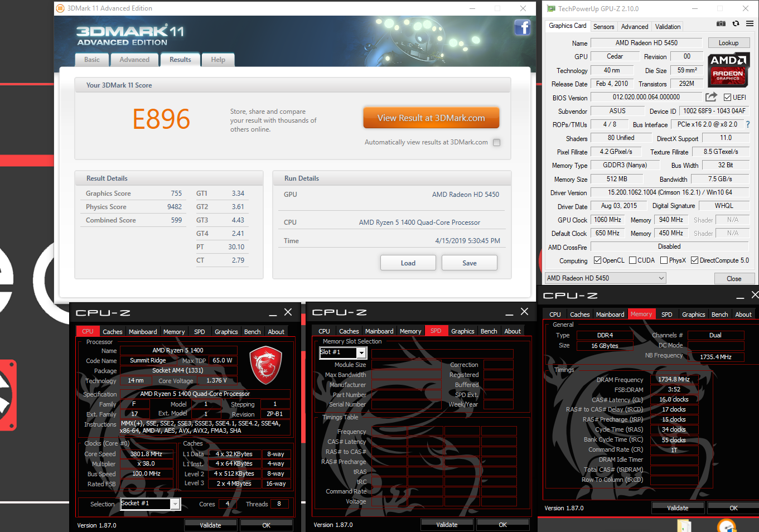759x532 pixels.
Task: Click OK in the SPD CPU-Z window
Action: click(x=502, y=525)
